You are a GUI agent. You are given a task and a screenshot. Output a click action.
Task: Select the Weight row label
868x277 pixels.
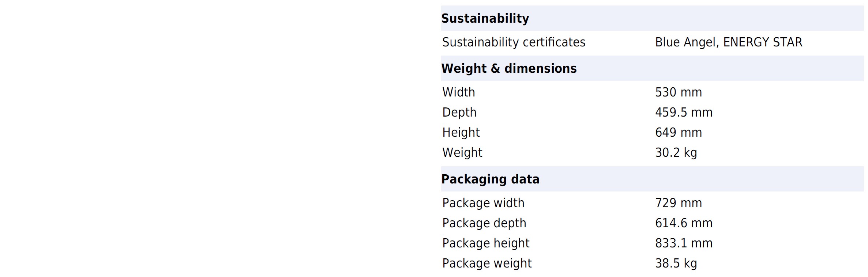[462, 152]
